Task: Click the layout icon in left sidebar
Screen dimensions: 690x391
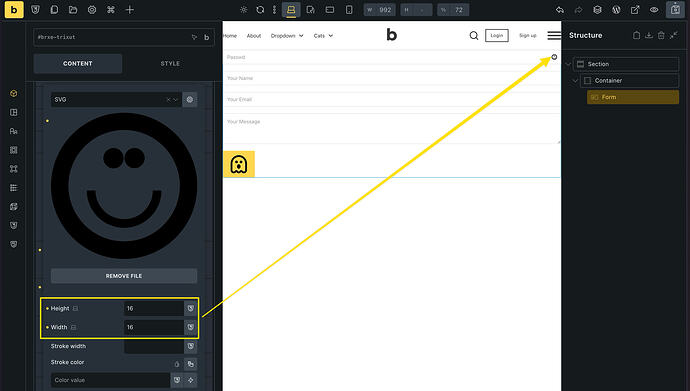Action: point(14,112)
